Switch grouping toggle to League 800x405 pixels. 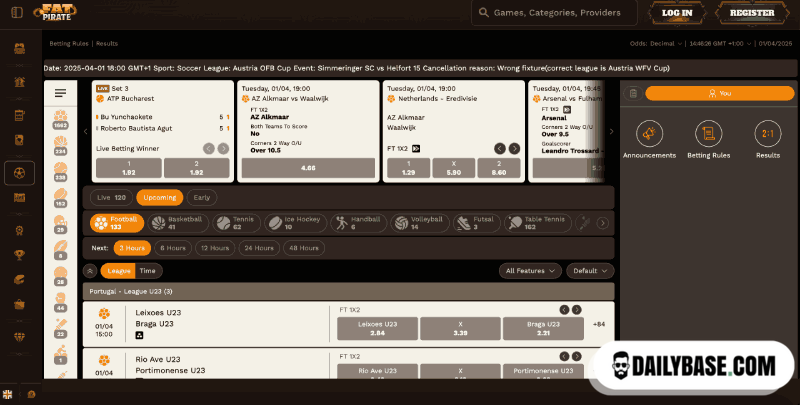(118, 271)
